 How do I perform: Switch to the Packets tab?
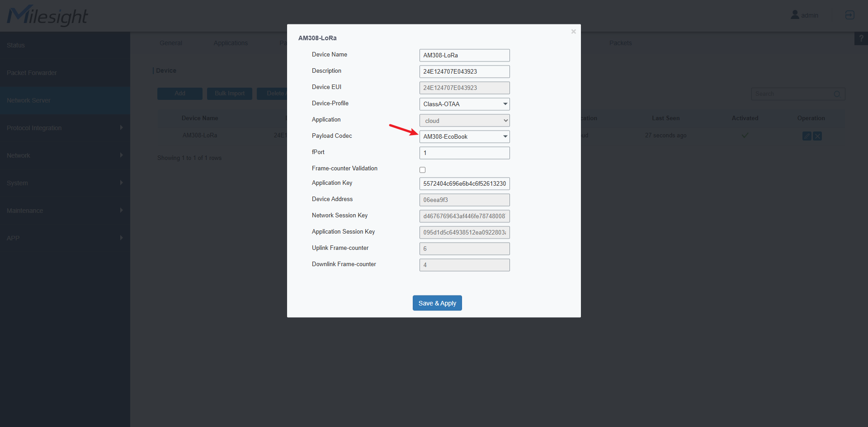pos(620,43)
